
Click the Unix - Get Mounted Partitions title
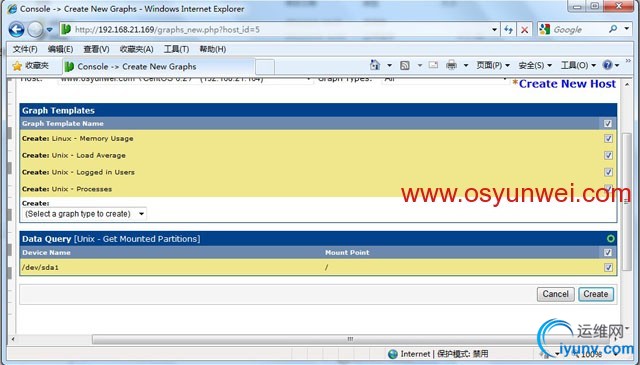137,238
